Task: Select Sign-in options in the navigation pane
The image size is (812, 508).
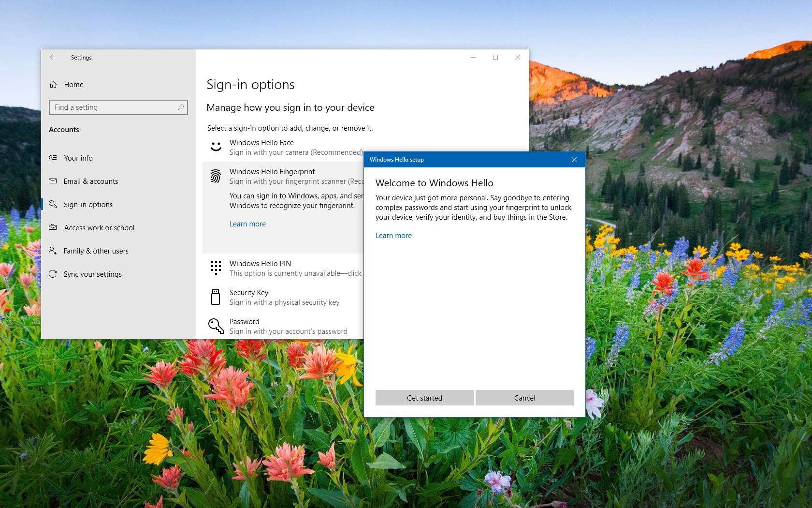Action: 87,204
